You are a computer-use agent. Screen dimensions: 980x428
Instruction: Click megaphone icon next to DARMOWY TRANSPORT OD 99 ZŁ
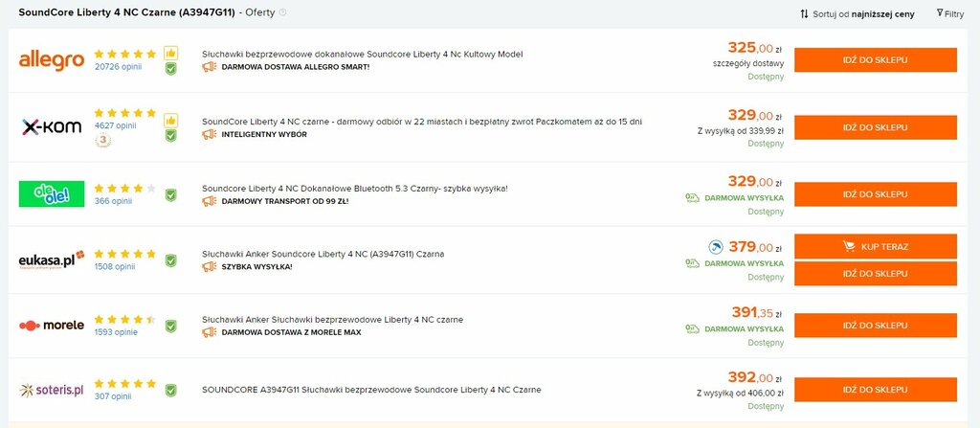coord(209,201)
